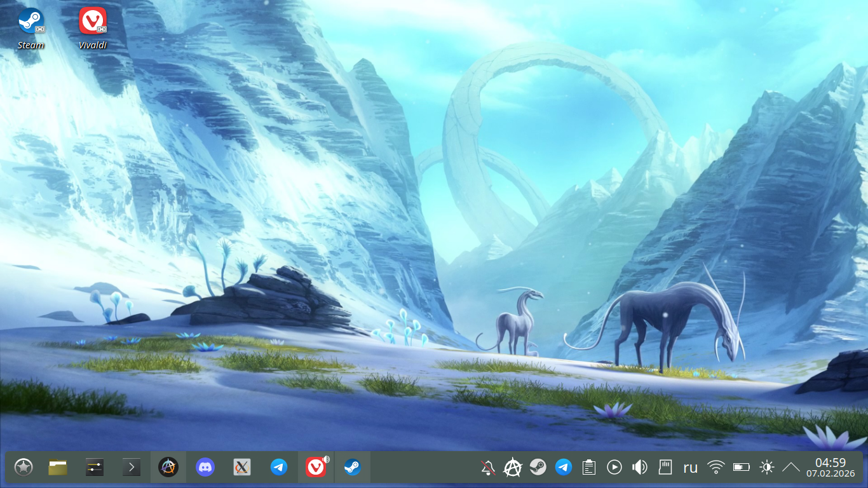Open System Settings sliders icon in taskbar
Screen dimensions: 868x488
[x=95, y=468]
